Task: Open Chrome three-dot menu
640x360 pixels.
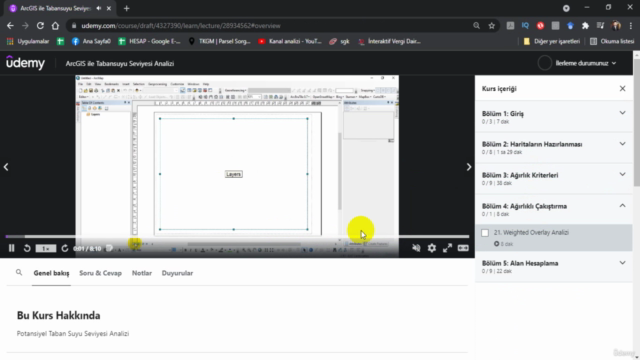Action: point(631,26)
